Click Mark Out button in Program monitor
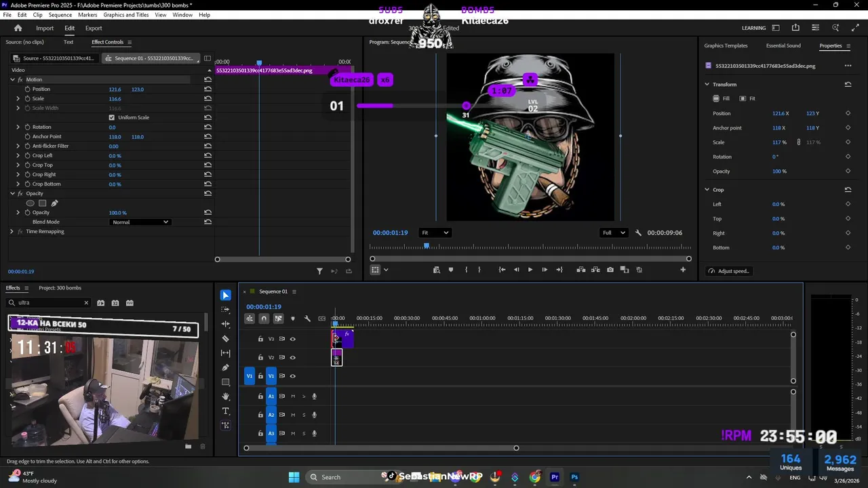This screenshot has width=868, height=488. tap(479, 270)
